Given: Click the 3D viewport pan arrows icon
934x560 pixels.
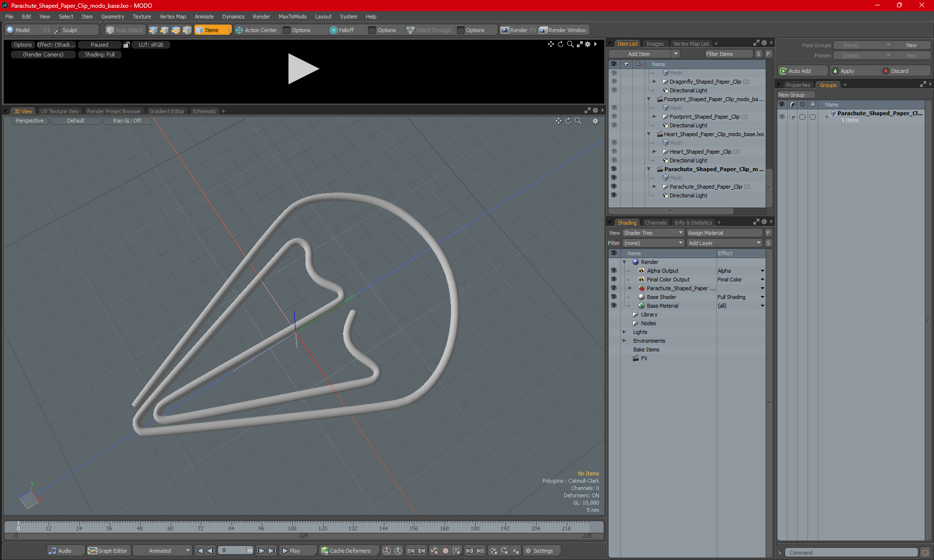Looking at the screenshot, I should [x=558, y=121].
